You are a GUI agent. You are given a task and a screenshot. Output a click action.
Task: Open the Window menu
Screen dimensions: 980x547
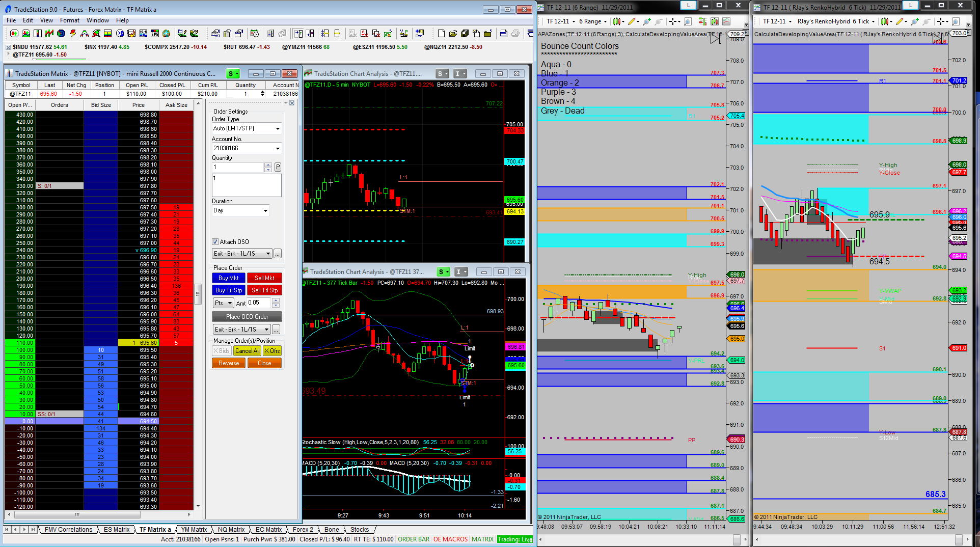98,20
